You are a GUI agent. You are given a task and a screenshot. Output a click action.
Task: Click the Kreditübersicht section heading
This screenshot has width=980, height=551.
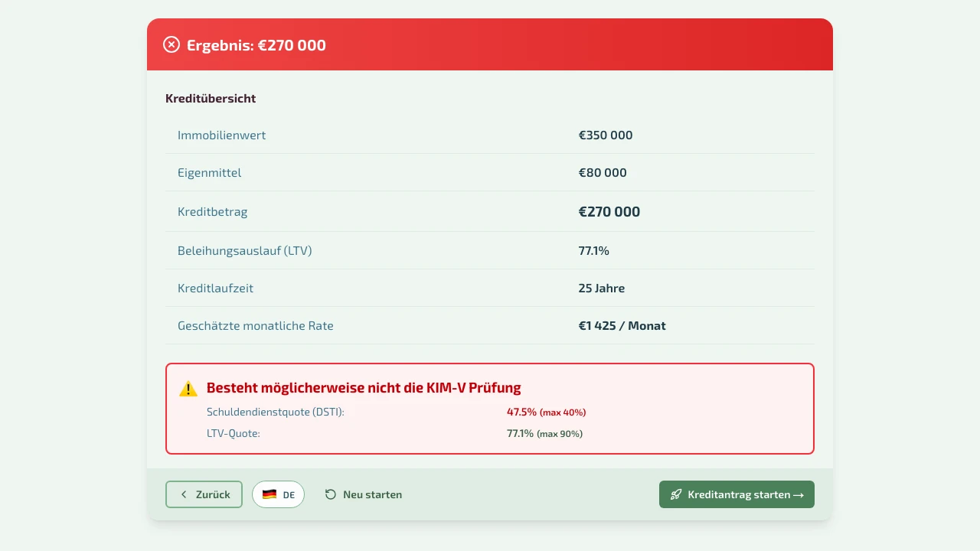(211, 99)
